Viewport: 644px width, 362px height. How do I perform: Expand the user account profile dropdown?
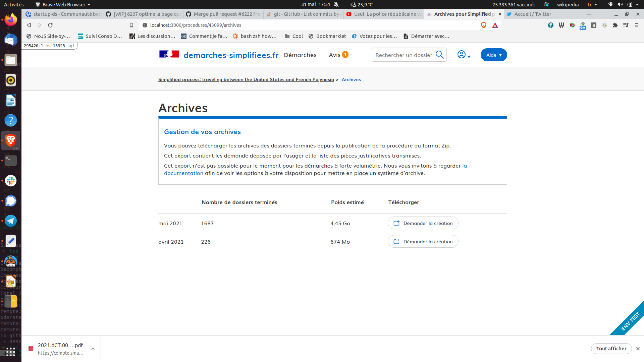click(x=464, y=55)
